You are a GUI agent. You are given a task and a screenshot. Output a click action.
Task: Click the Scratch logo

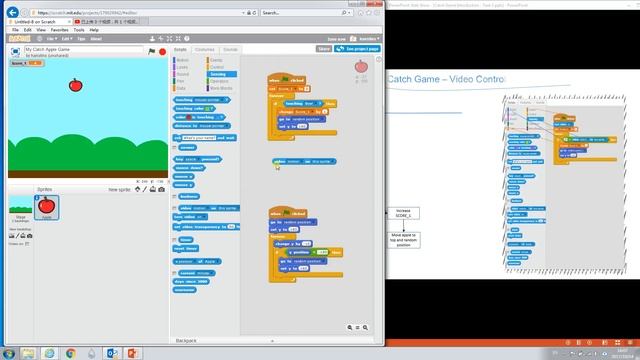[x=20, y=39]
